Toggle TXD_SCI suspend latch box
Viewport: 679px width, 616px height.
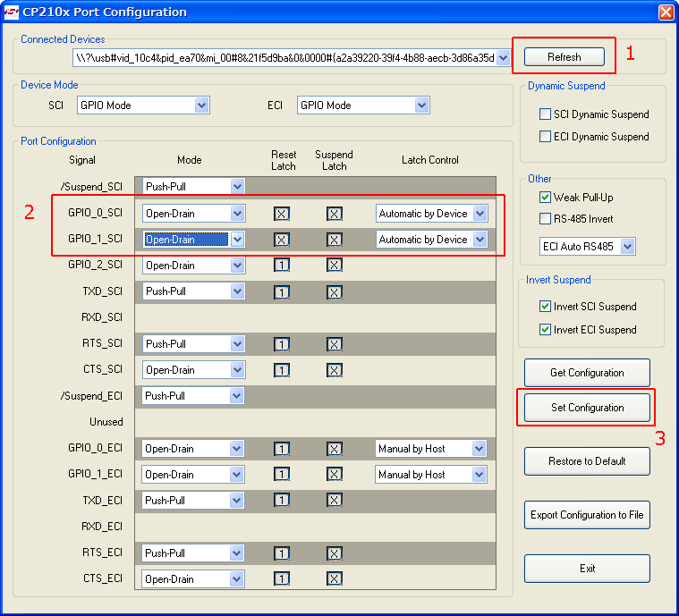click(x=335, y=292)
